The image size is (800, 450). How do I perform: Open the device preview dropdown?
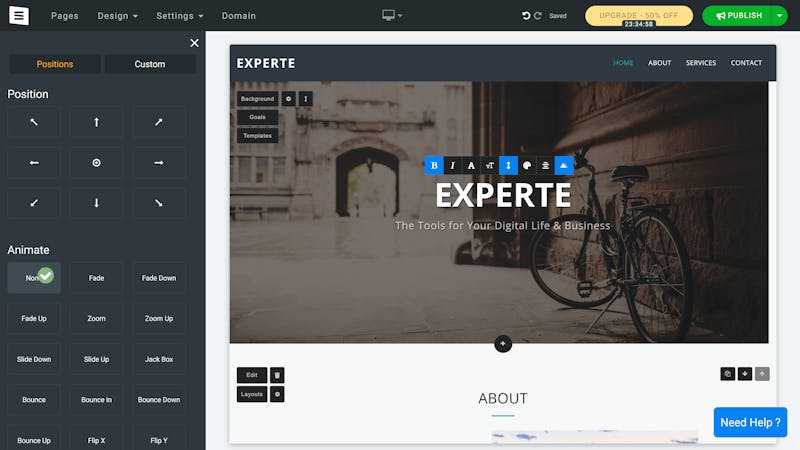392,15
